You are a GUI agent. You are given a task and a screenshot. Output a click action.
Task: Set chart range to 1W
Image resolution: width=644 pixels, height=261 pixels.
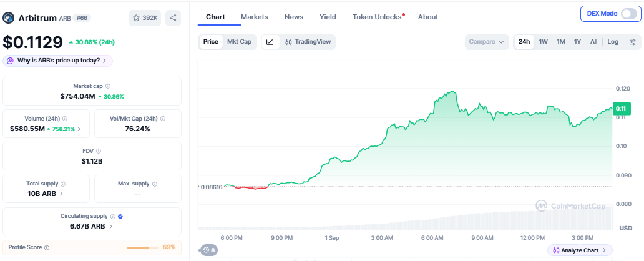544,42
